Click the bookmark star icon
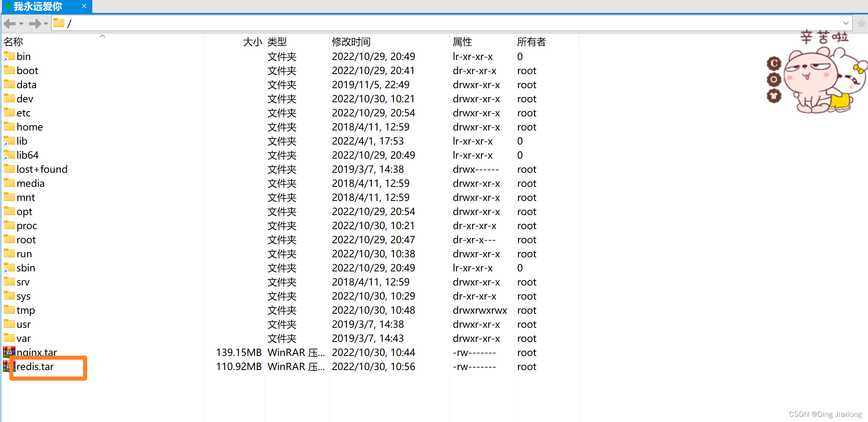 tap(861, 24)
